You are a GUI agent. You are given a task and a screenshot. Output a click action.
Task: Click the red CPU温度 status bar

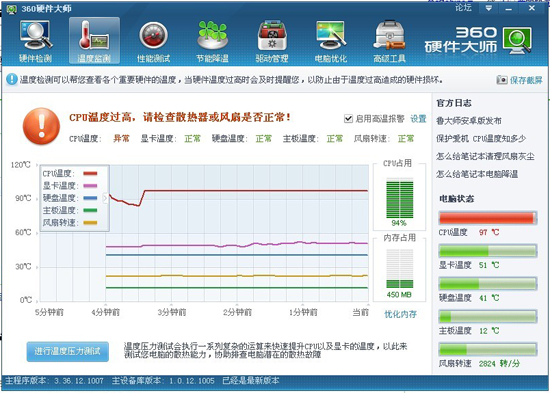488,218
